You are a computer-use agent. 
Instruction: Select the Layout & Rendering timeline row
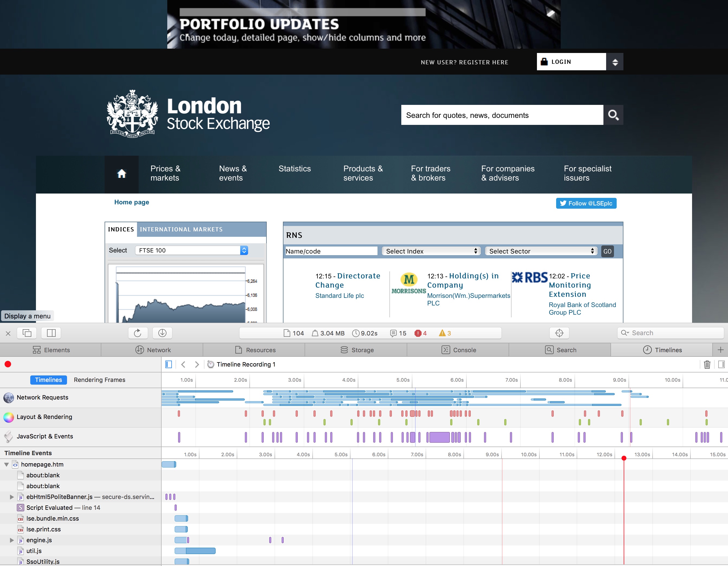click(x=81, y=417)
